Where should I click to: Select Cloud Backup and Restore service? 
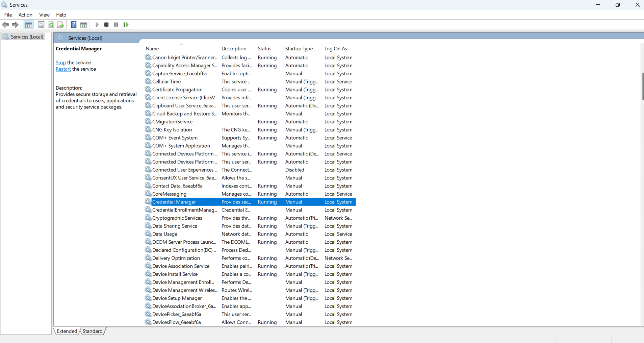[x=250, y=114]
